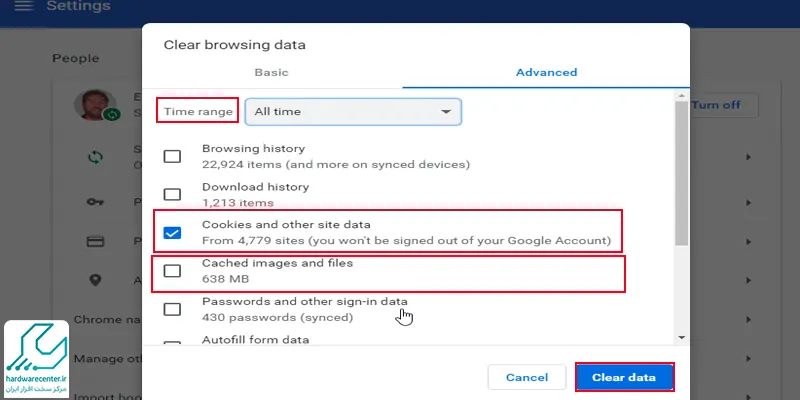
Task: Switch to the Basic tab
Action: [x=272, y=72]
